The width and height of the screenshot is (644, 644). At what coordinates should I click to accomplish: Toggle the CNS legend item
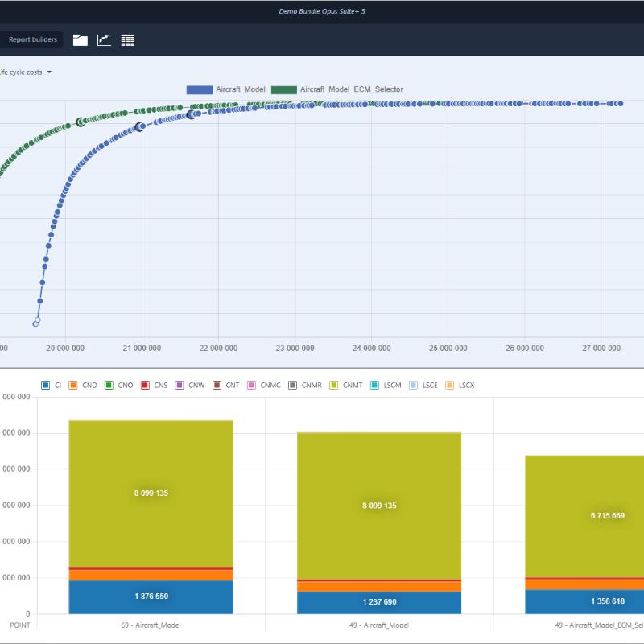[155, 386]
